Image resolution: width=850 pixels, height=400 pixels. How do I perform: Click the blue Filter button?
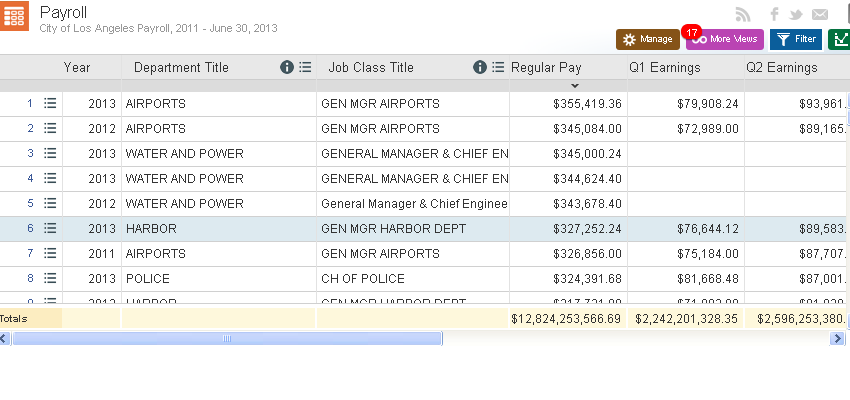[796, 39]
